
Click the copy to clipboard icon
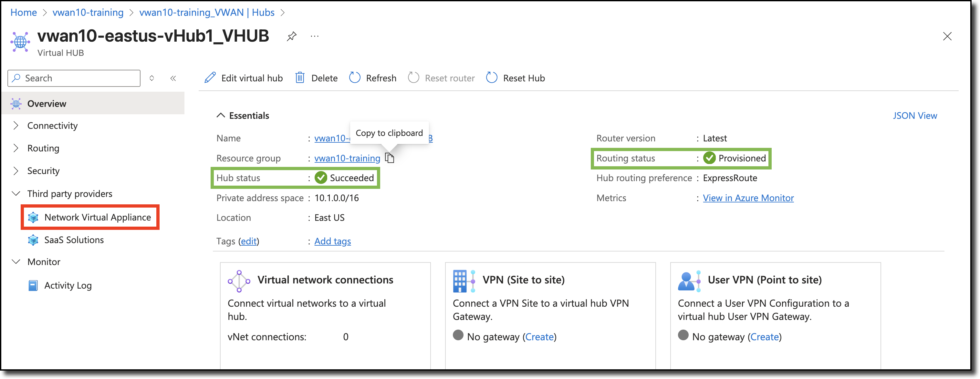tap(390, 158)
